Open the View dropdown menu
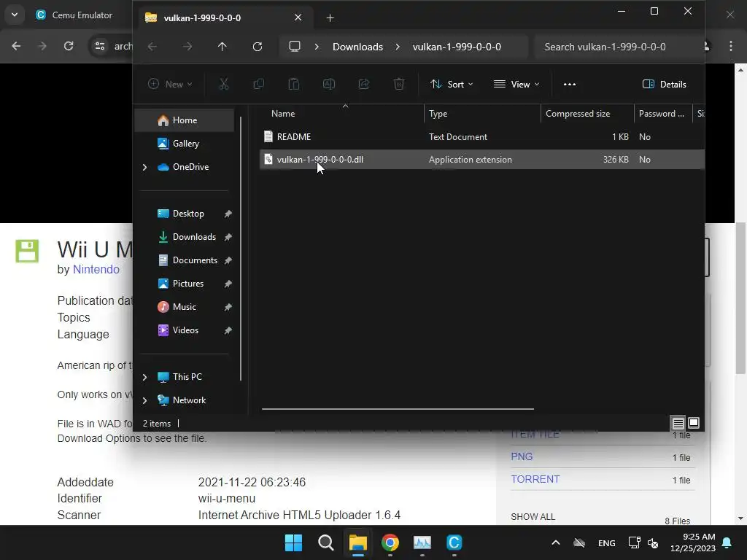Viewport: 747px width, 560px height. pyautogui.click(x=516, y=85)
